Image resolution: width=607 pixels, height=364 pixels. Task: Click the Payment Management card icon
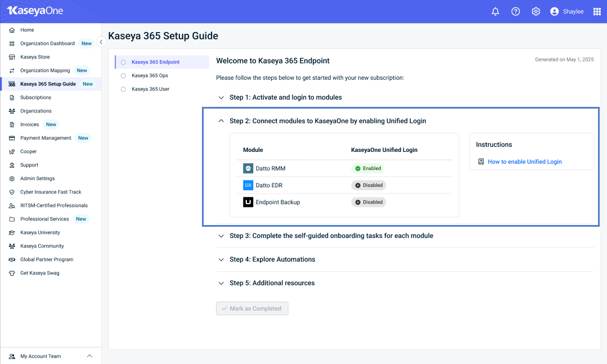(x=12, y=138)
